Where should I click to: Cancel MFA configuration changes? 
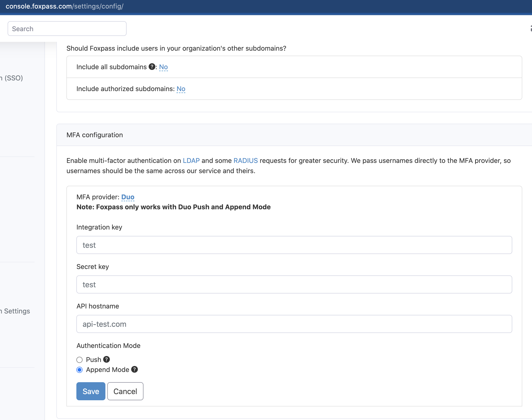pyautogui.click(x=125, y=391)
